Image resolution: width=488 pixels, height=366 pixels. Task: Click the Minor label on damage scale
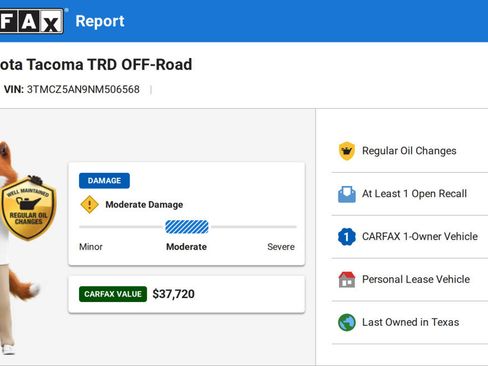tap(91, 247)
